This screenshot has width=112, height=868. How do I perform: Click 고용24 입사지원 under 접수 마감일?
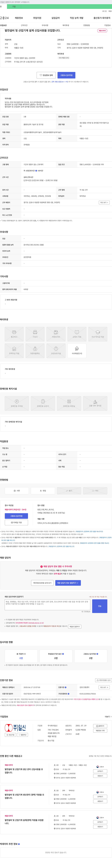[x=16, y=516]
